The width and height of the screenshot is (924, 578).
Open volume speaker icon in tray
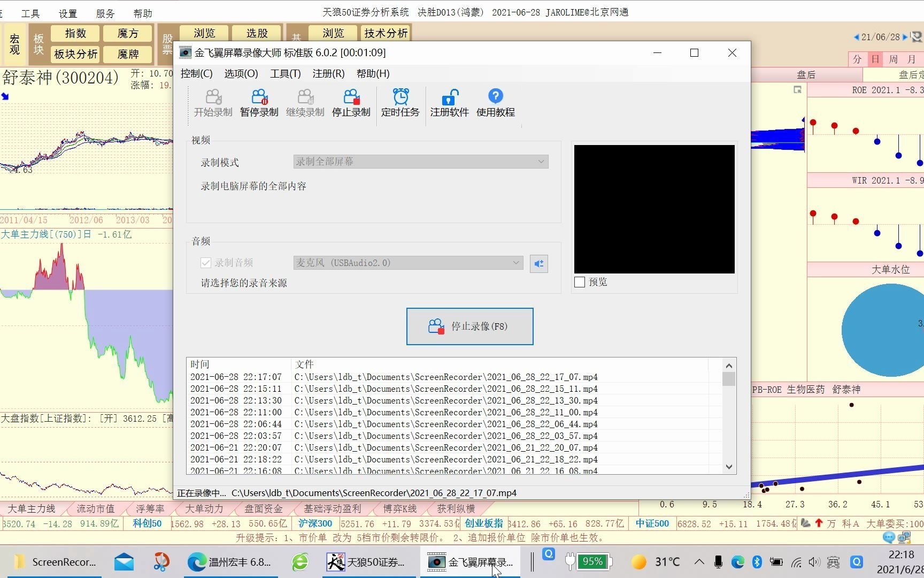(814, 561)
